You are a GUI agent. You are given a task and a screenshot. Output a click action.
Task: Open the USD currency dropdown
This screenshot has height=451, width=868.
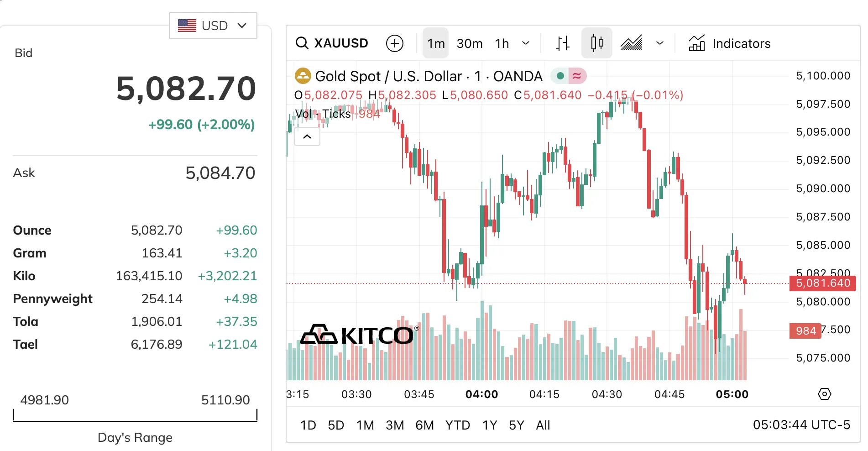coord(213,26)
